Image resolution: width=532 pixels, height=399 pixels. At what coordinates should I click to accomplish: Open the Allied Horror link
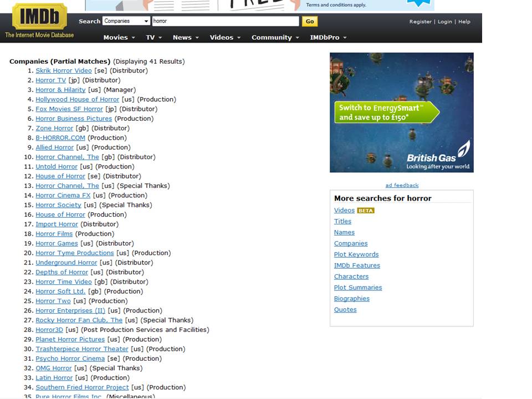[55, 147]
